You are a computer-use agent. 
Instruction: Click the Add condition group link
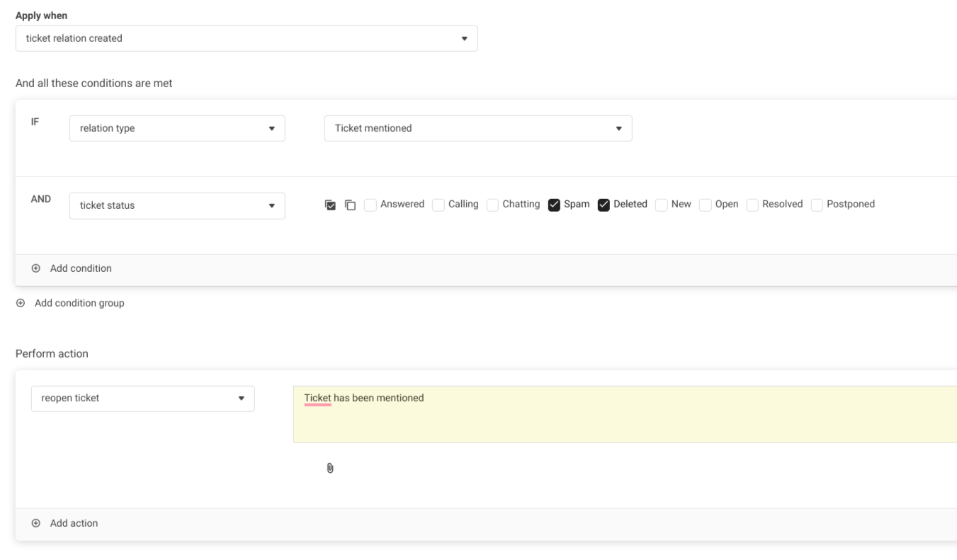pyautogui.click(x=79, y=303)
